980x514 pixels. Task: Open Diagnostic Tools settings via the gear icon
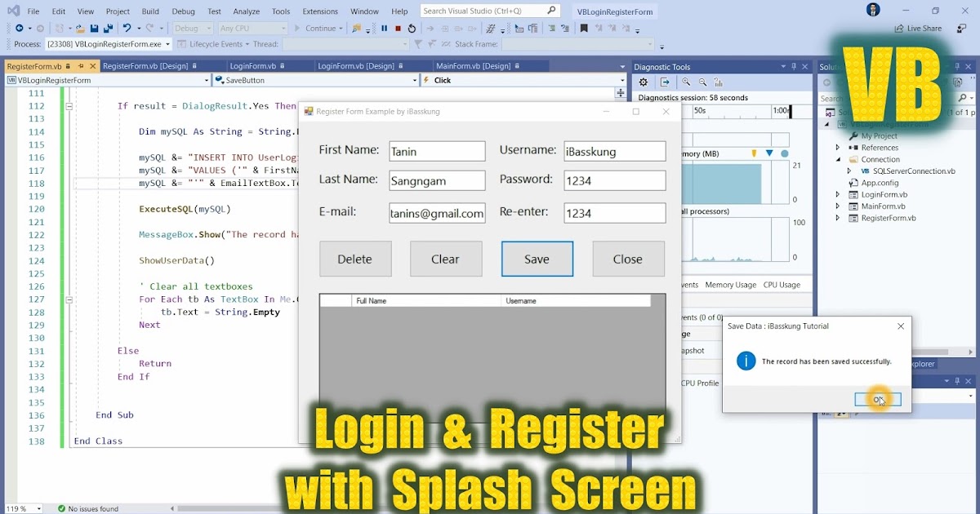coord(643,82)
